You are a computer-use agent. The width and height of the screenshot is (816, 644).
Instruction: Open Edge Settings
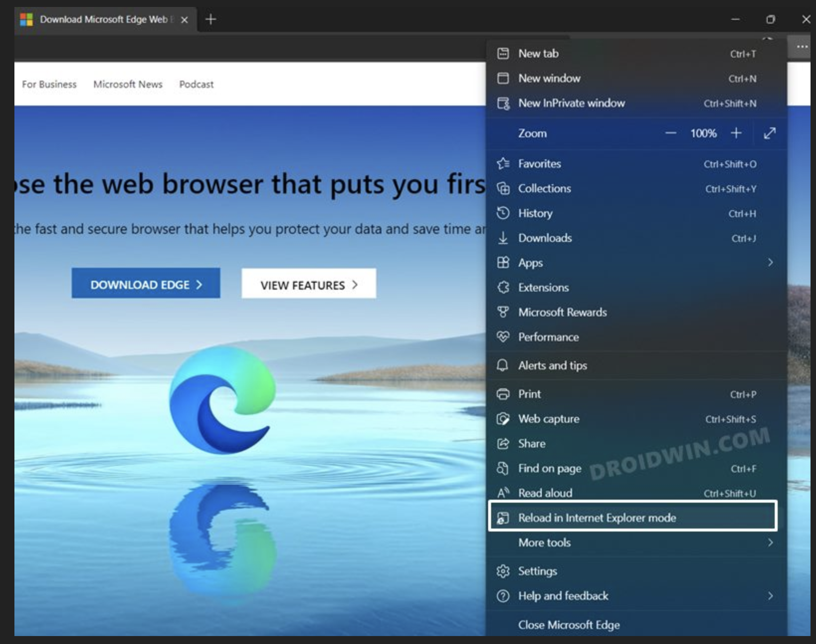click(537, 571)
